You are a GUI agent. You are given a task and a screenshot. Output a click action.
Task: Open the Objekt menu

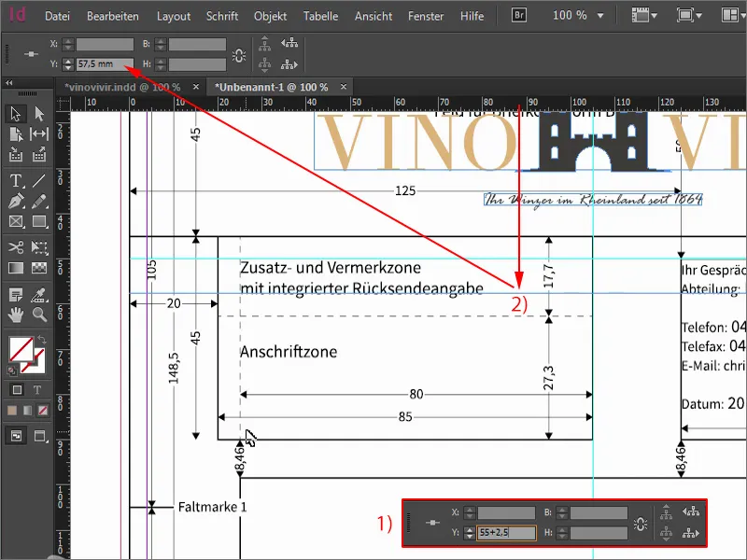(270, 16)
